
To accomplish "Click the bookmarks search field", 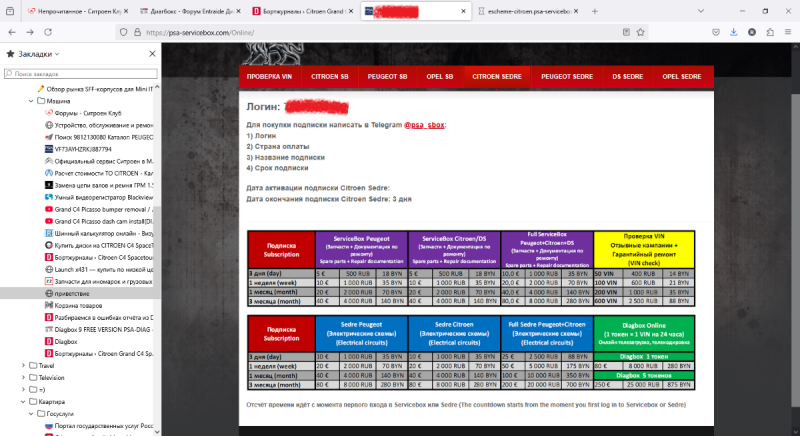I will 80,74.
